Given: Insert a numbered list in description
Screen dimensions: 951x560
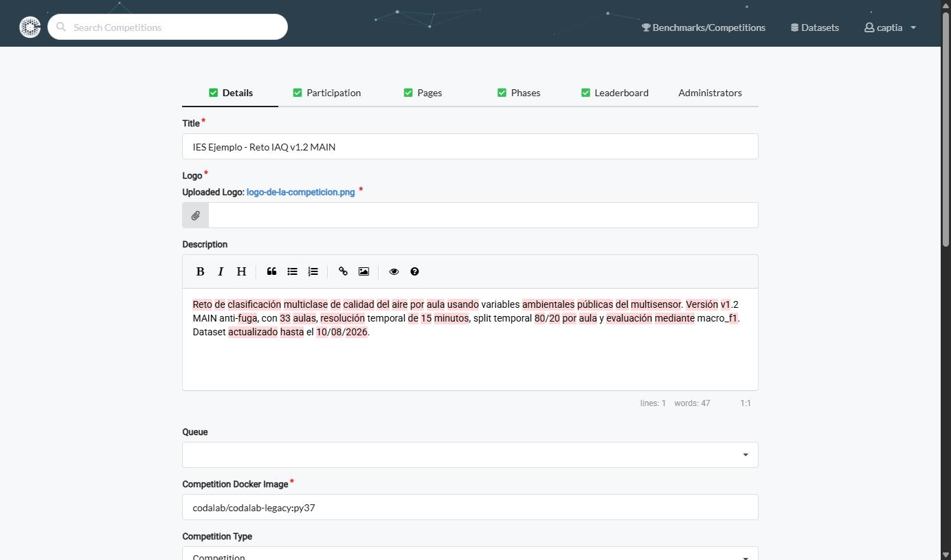Looking at the screenshot, I should [313, 271].
